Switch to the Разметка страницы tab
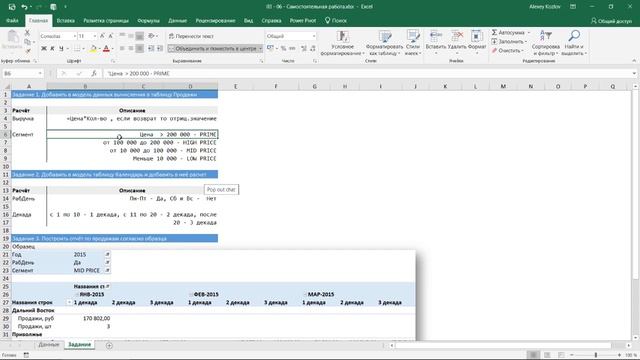This screenshot has width=640, height=360. (x=106, y=20)
